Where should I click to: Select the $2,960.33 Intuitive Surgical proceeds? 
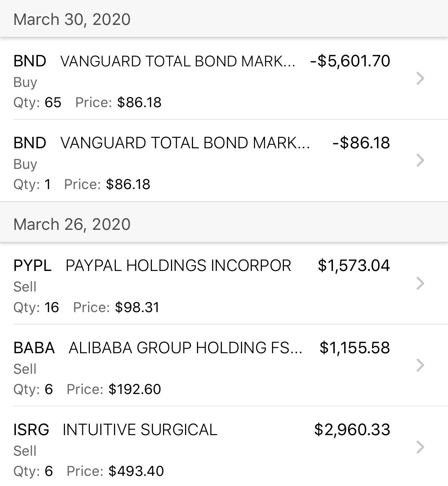pos(352,430)
